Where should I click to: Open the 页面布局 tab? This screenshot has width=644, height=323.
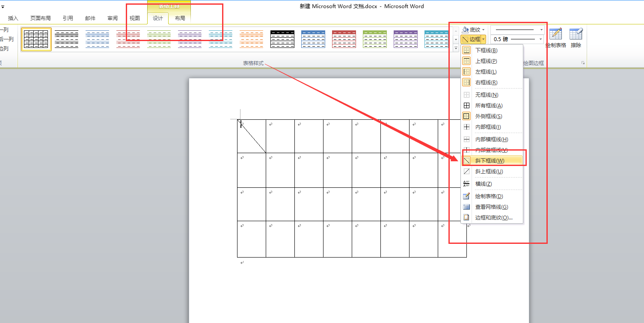(40, 18)
